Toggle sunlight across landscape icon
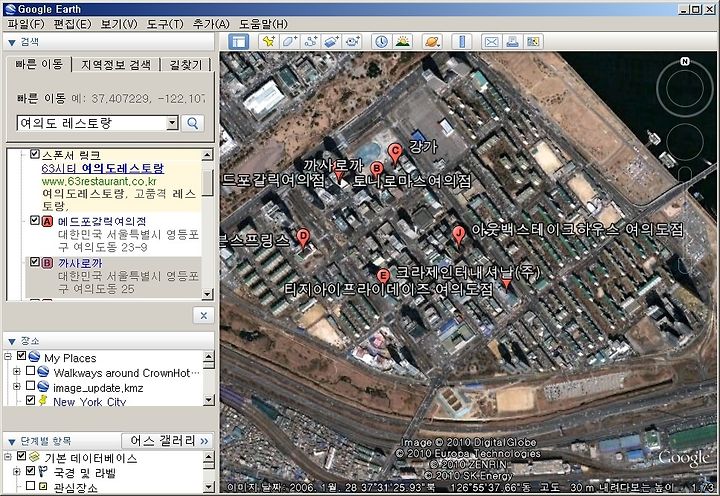720x496 pixels. (403, 42)
